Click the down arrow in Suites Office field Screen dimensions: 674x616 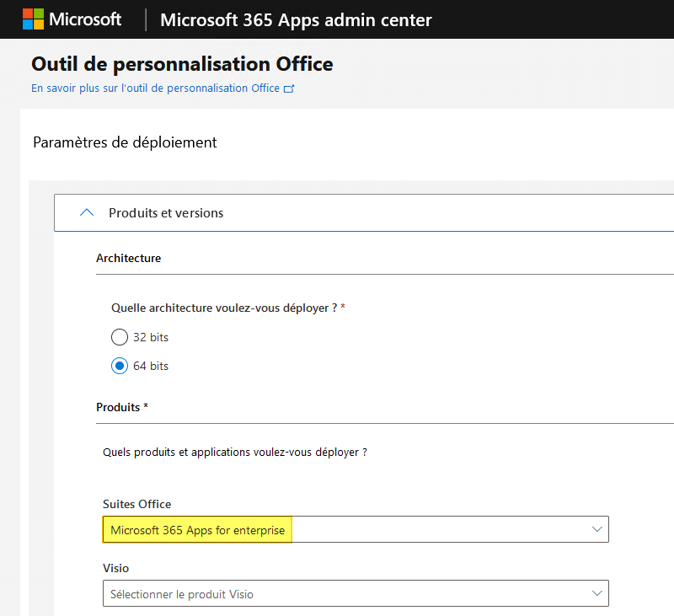[x=596, y=529]
